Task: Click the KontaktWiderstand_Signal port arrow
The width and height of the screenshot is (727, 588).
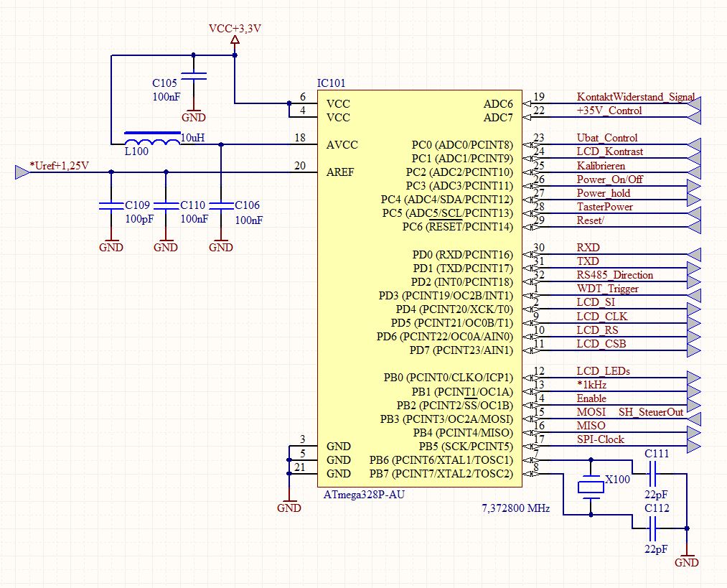Action: point(694,103)
